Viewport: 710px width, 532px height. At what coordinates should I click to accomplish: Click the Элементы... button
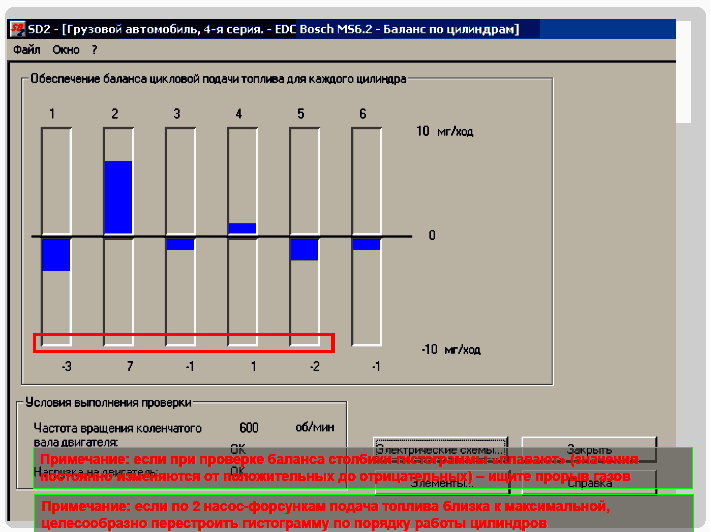pos(440,483)
